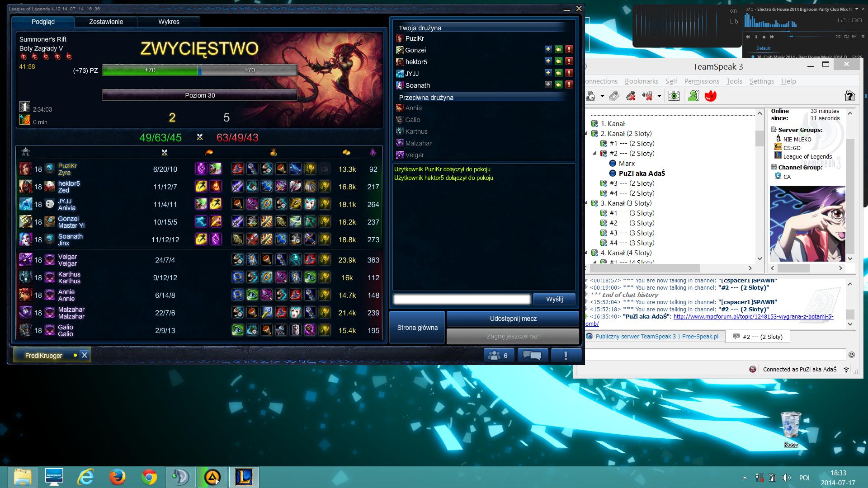Report Gonzei with the red exclamation icon

click(x=569, y=49)
